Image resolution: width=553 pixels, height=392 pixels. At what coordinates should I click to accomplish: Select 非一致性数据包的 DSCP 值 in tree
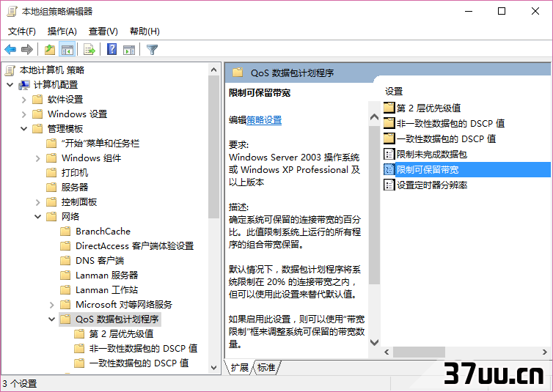(143, 349)
